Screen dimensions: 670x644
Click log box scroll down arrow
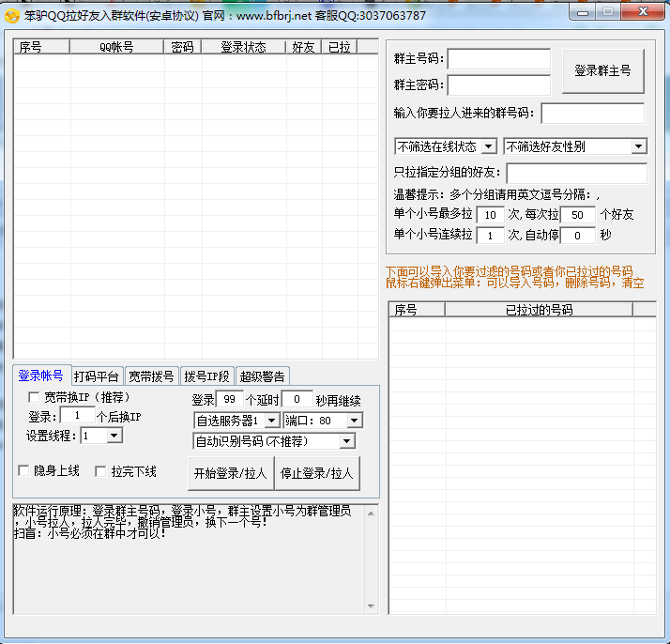(371, 606)
